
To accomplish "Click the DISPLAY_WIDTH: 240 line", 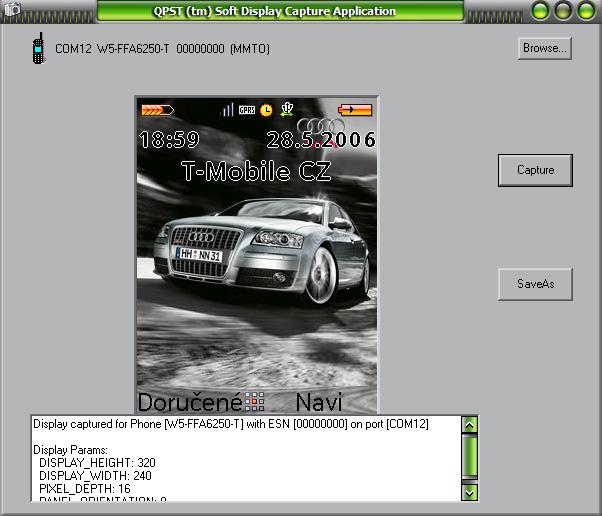I will tap(96, 476).
